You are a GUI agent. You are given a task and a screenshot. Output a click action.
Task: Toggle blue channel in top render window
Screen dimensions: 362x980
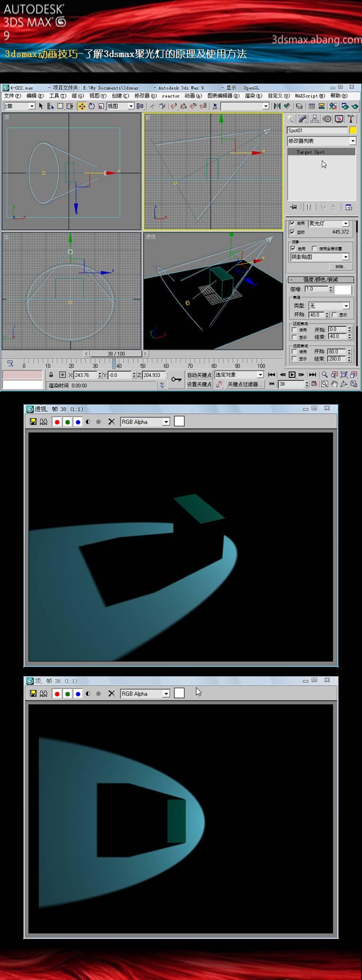(x=78, y=693)
